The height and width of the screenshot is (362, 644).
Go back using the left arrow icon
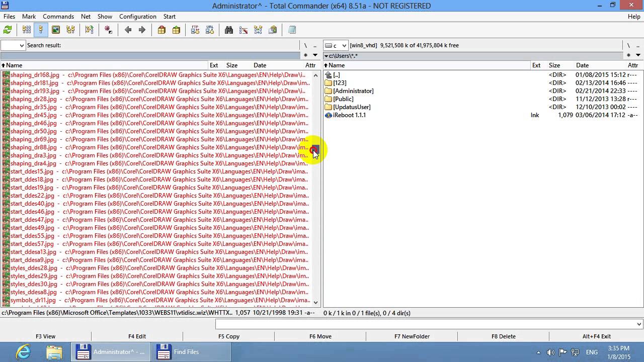point(128,30)
